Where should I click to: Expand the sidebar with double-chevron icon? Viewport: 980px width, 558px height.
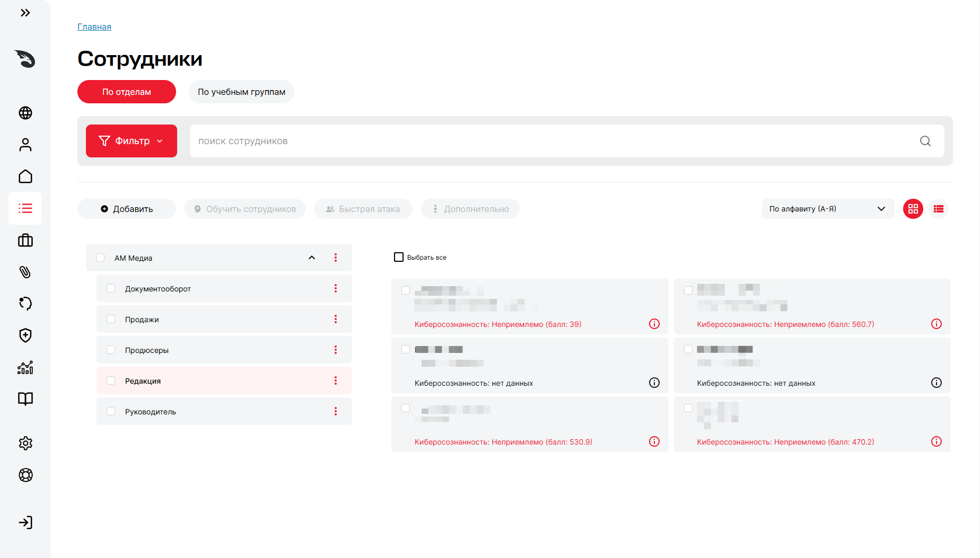25,13
